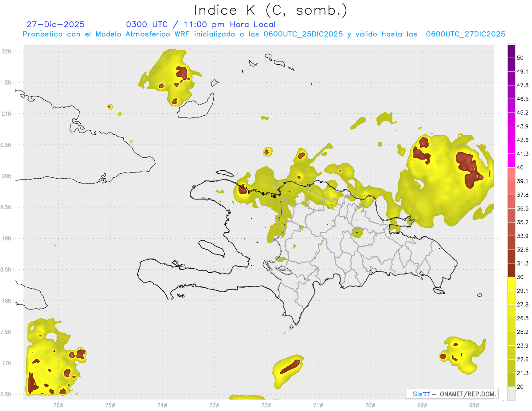Click the longitude axis label "69W"

point(422,405)
